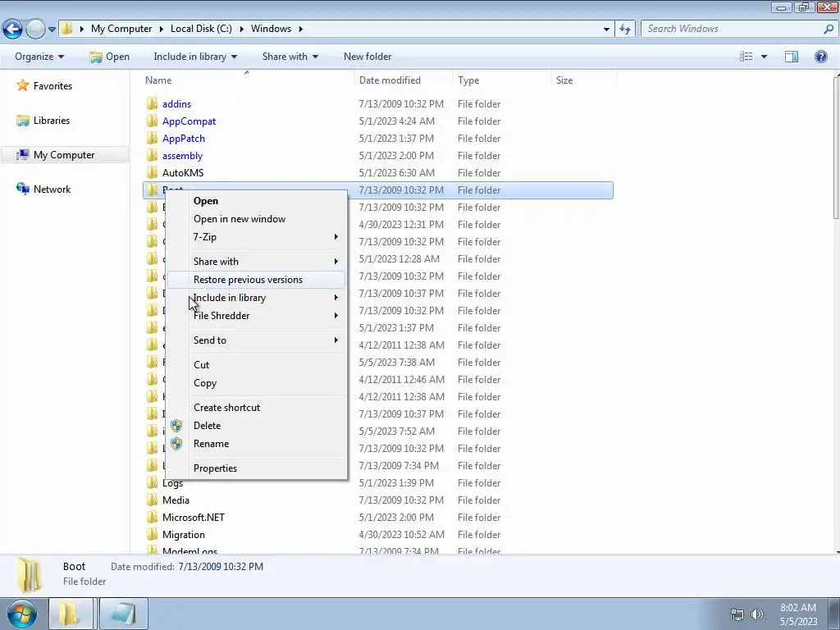
Task: Expand dropdown arrow after Windows breadcrumb
Action: click(x=300, y=29)
